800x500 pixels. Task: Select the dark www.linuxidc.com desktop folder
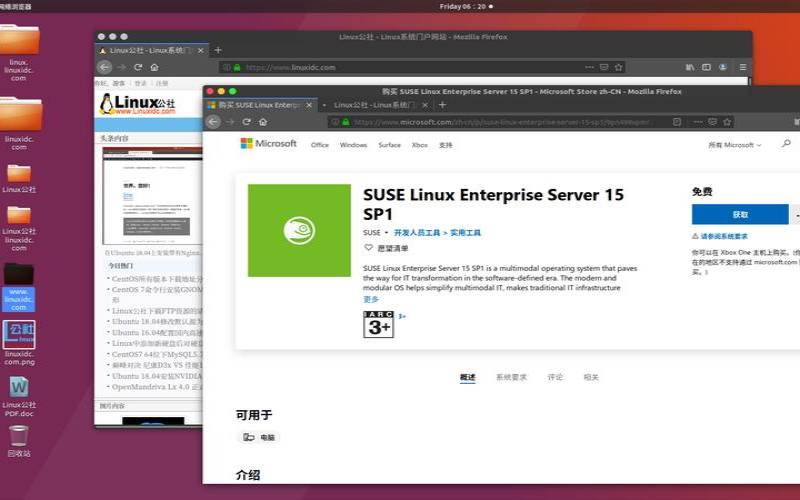point(19,287)
